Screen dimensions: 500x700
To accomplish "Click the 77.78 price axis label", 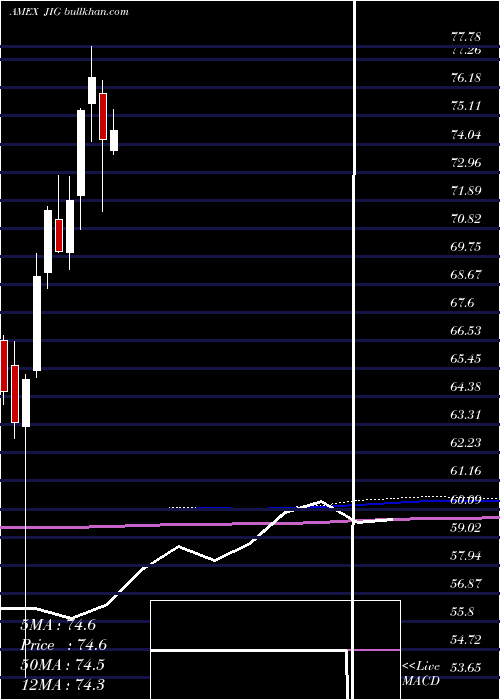I will tap(467, 36).
